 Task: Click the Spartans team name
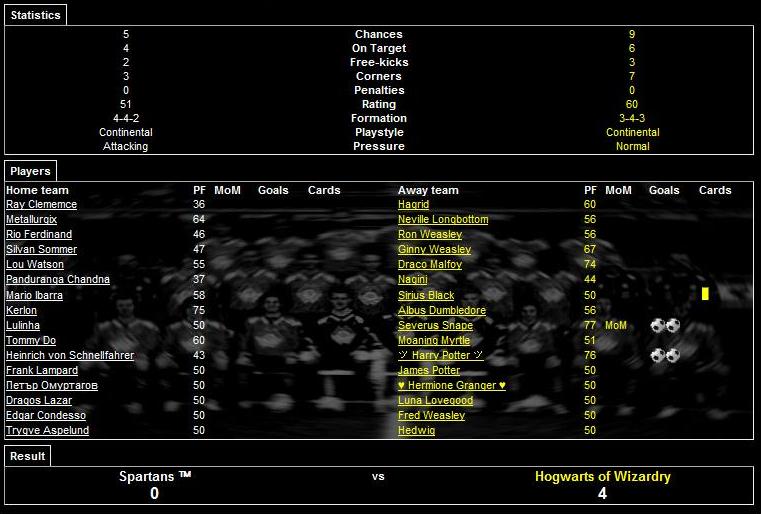coord(155,477)
